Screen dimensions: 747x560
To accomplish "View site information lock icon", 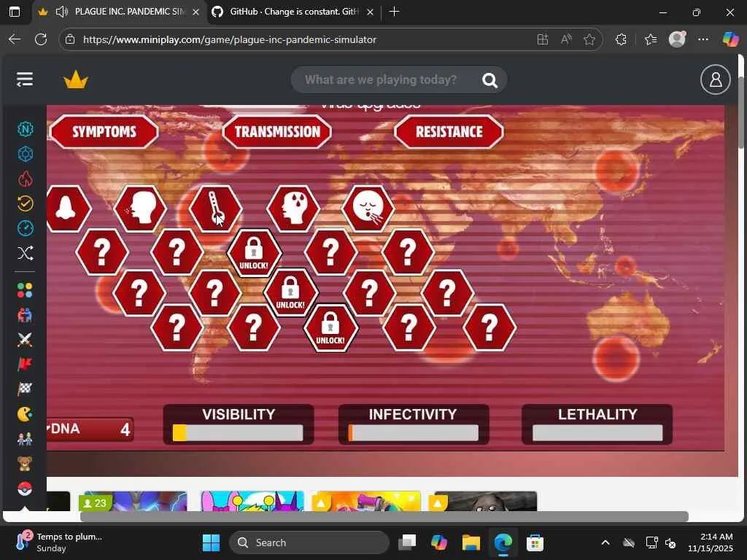I will click(70, 39).
